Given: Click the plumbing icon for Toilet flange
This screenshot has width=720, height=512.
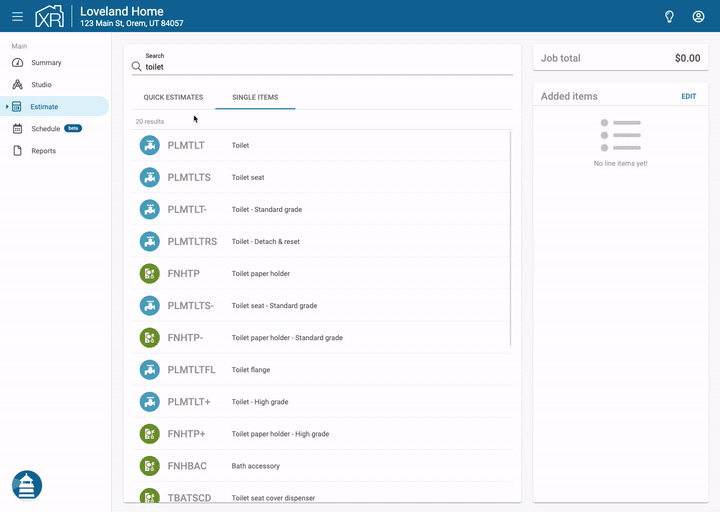Looking at the screenshot, I should coord(150,370).
